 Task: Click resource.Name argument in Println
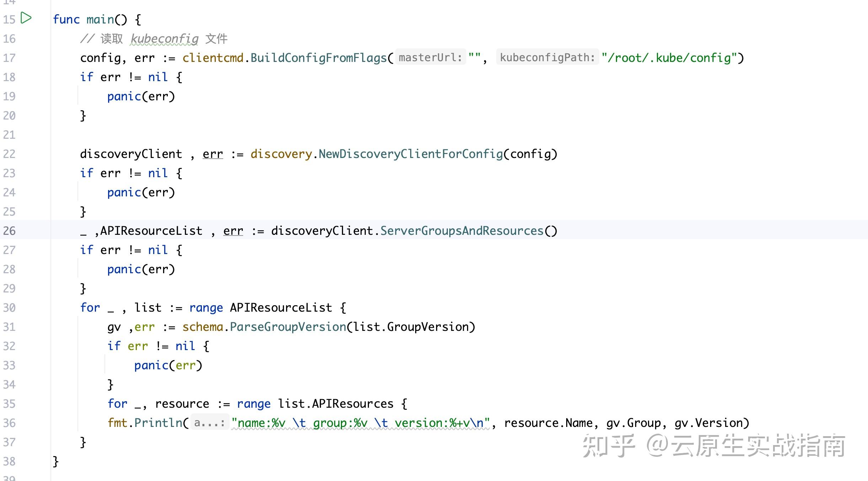coord(548,423)
